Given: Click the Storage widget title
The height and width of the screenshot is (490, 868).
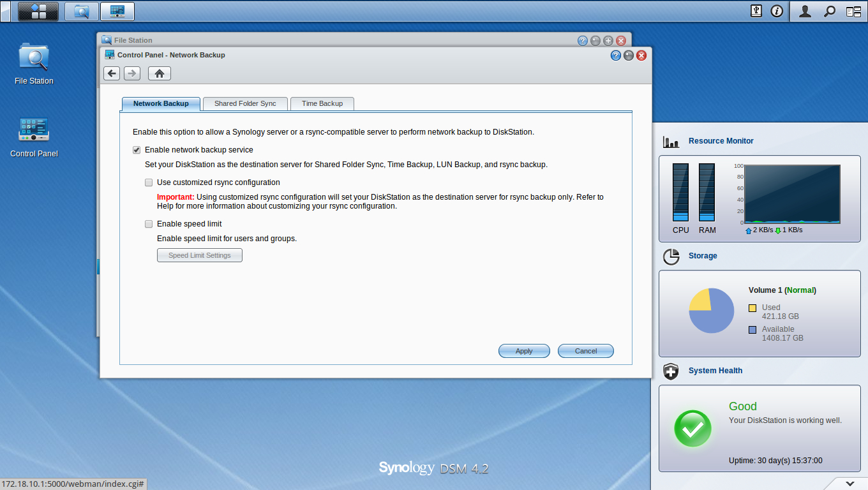Looking at the screenshot, I should (703, 256).
